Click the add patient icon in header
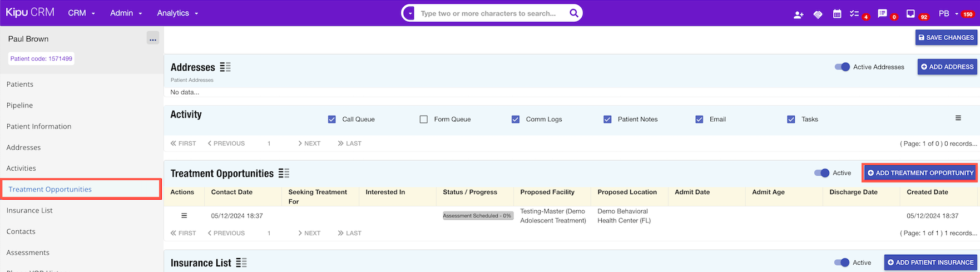 [x=798, y=14]
